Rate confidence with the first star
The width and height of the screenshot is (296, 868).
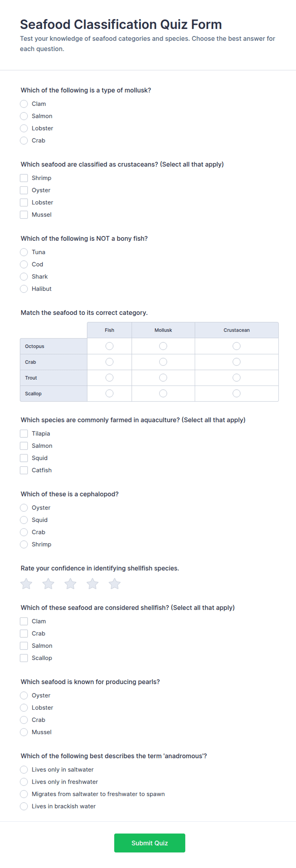click(x=26, y=584)
